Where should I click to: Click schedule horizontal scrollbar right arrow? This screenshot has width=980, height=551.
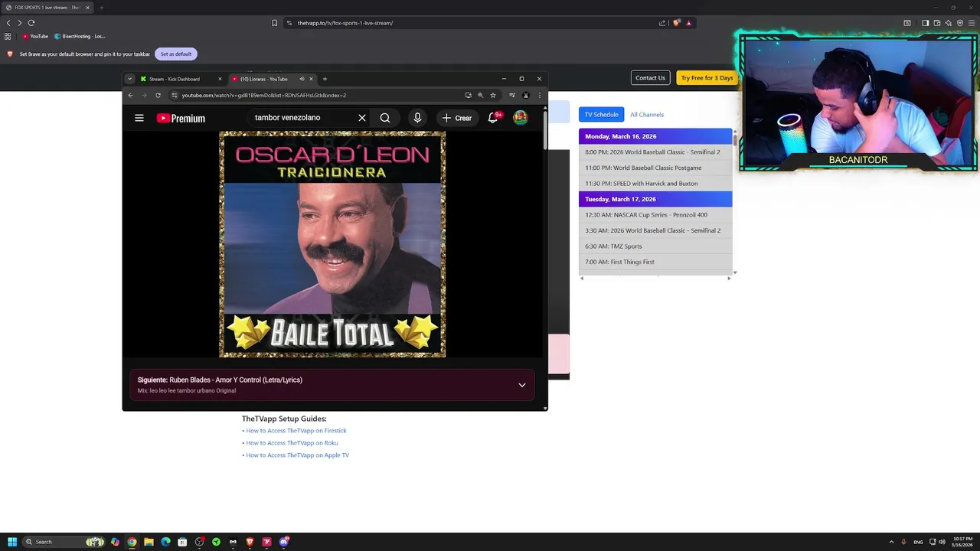[x=729, y=278]
